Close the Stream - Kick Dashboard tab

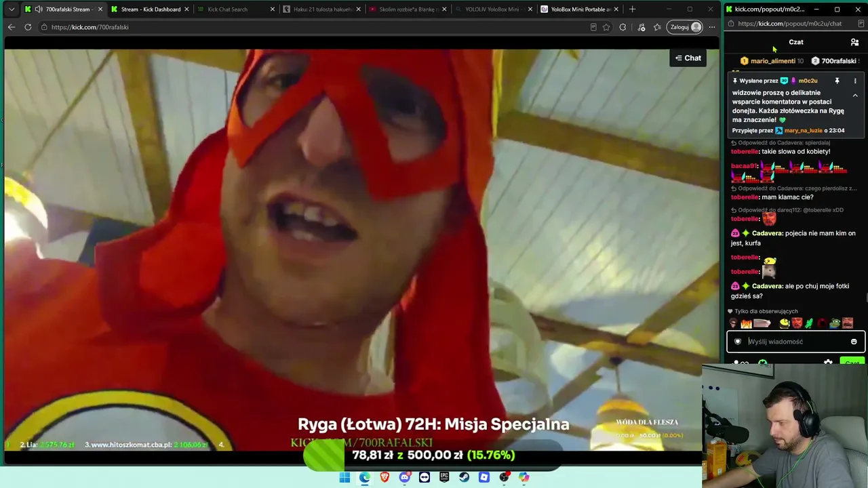click(186, 9)
